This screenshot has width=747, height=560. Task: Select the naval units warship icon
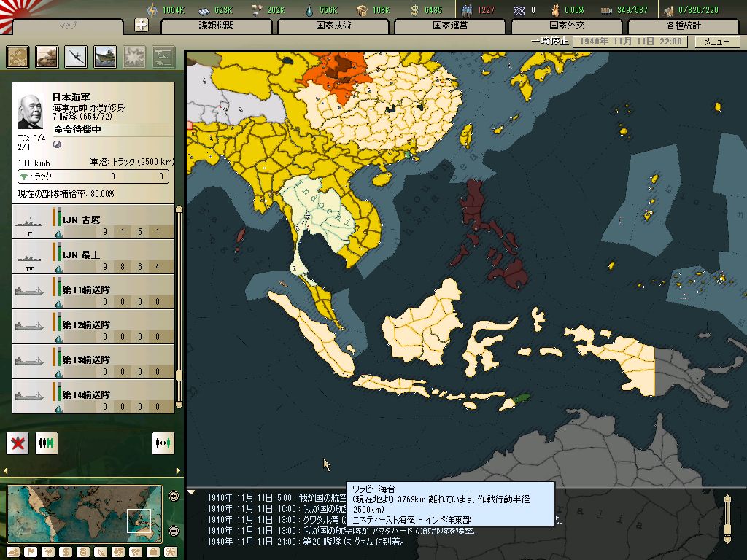tap(105, 57)
